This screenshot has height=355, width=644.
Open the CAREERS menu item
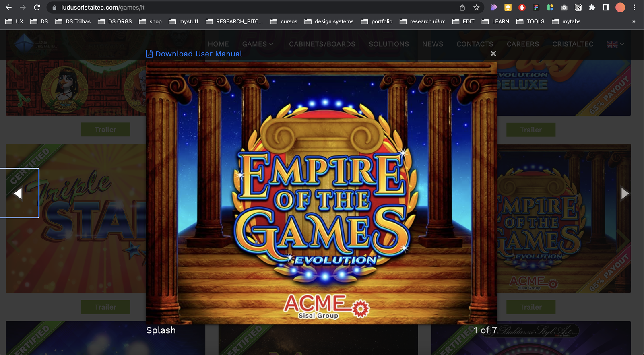(523, 44)
